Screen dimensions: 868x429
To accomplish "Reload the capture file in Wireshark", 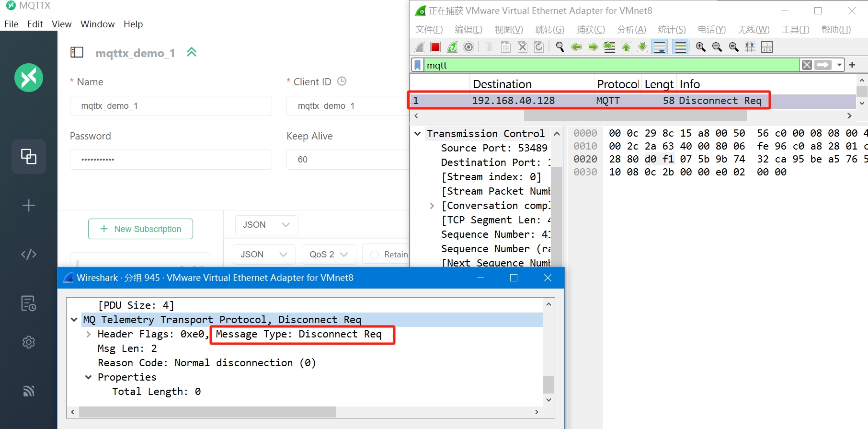I will click(x=539, y=47).
